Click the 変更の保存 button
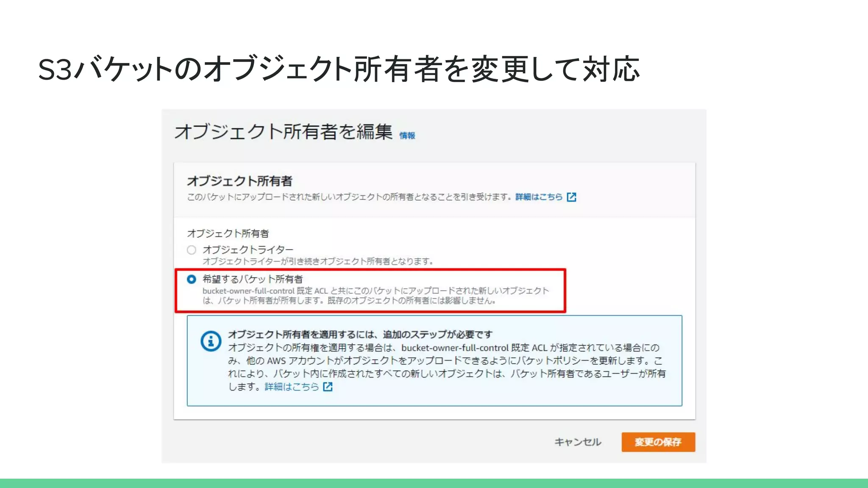 coord(658,442)
